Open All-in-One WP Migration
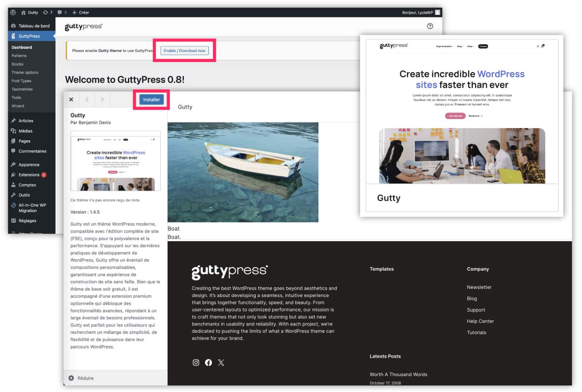This screenshot has height=392, width=582. [x=32, y=208]
